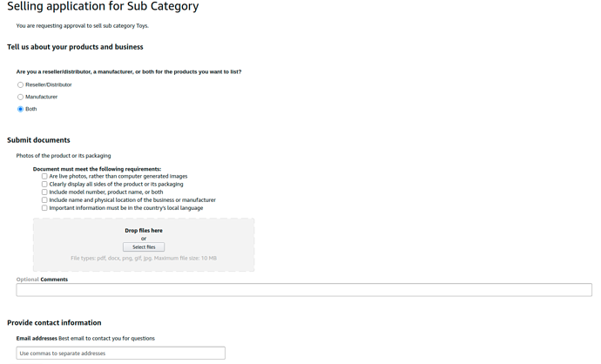
Task: Click the 'Email addresses' field label
Action: 37,338
